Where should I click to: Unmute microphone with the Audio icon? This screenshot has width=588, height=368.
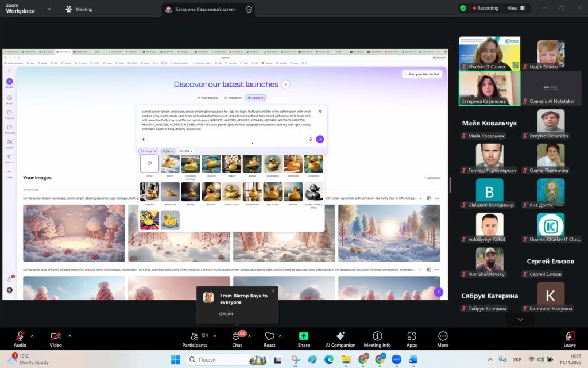point(20,337)
